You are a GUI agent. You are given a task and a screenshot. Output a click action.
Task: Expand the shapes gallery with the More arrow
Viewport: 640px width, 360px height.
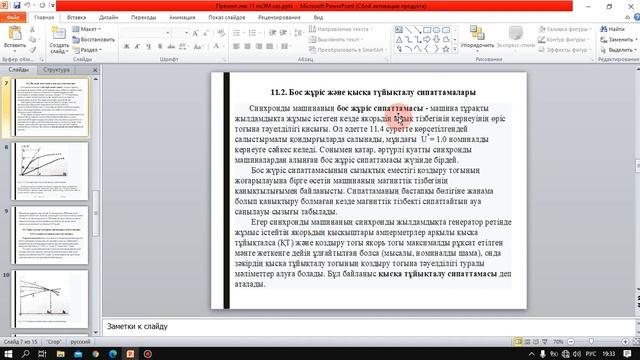[x=455, y=49]
